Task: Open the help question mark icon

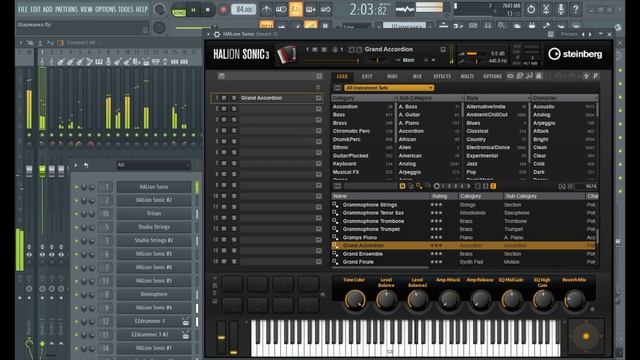Action: pyautogui.click(x=576, y=9)
